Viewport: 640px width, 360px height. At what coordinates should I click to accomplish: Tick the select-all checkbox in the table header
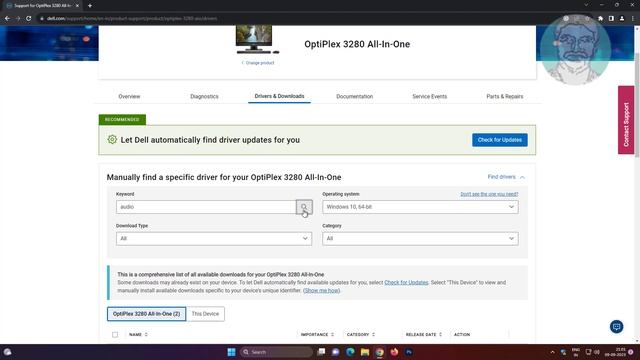tap(115, 335)
